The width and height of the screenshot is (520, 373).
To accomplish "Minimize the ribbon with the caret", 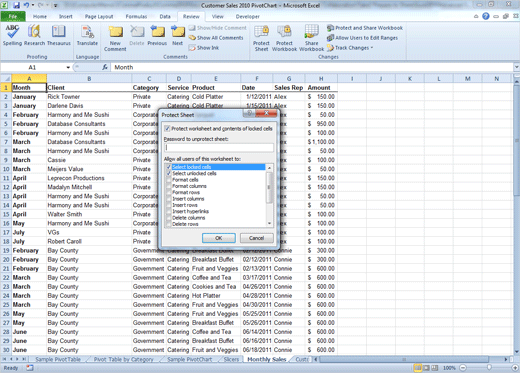I will coord(476,16).
